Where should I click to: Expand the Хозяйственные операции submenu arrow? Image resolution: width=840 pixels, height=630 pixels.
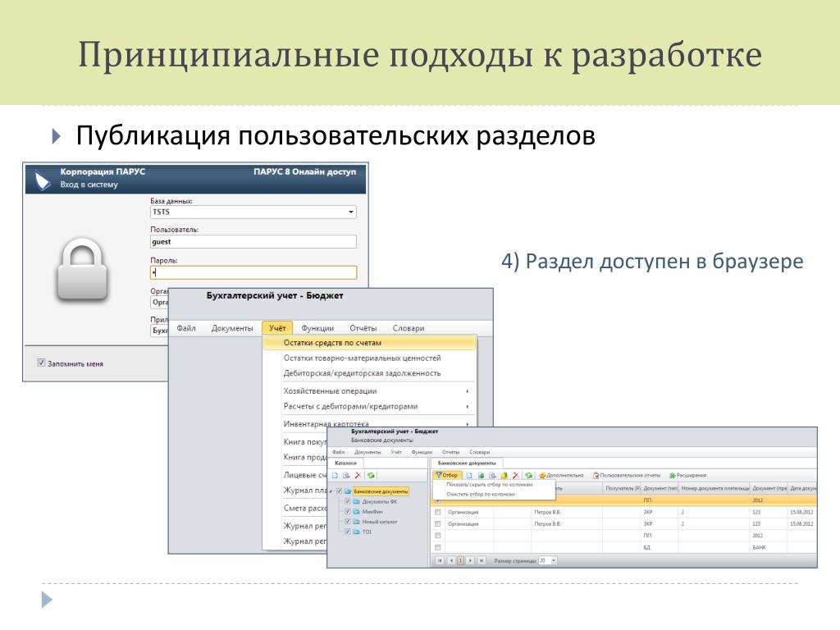(468, 391)
